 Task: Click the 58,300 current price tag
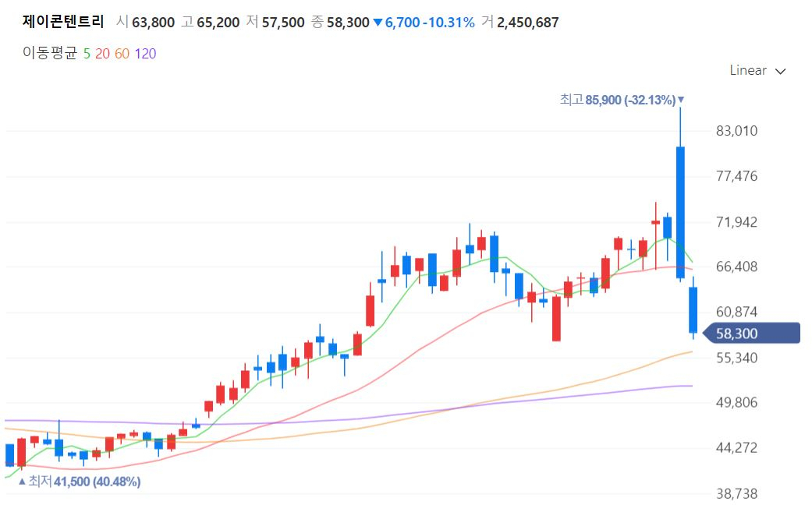click(752, 334)
